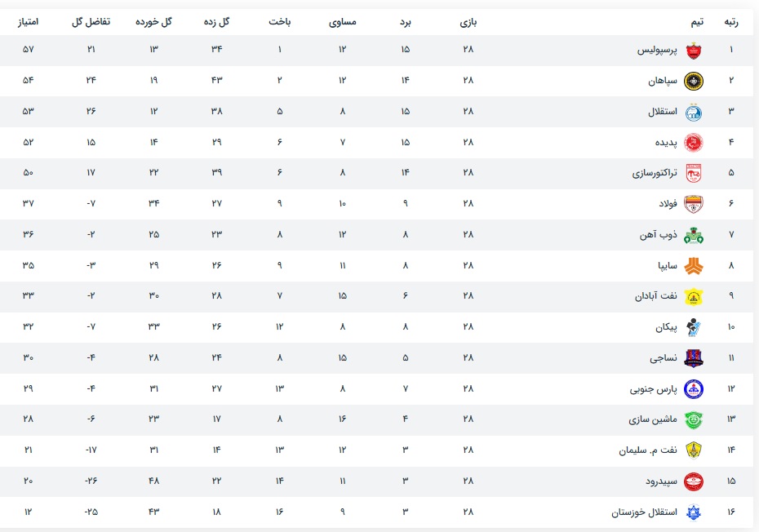Click the Sepidrood red logo

click(694, 481)
